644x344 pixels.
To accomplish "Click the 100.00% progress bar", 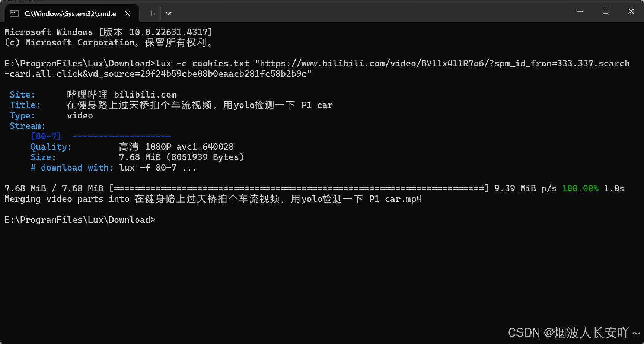I will coord(298,188).
